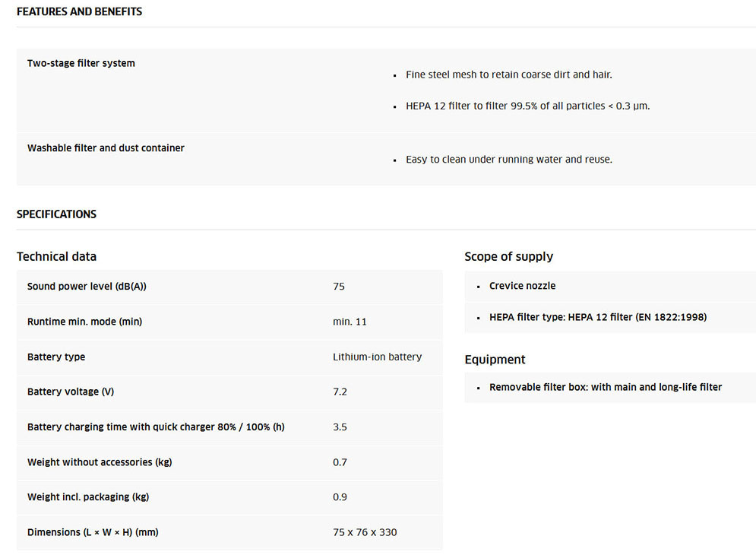Click the Weight incl. packaging value 0.9

(340, 497)
